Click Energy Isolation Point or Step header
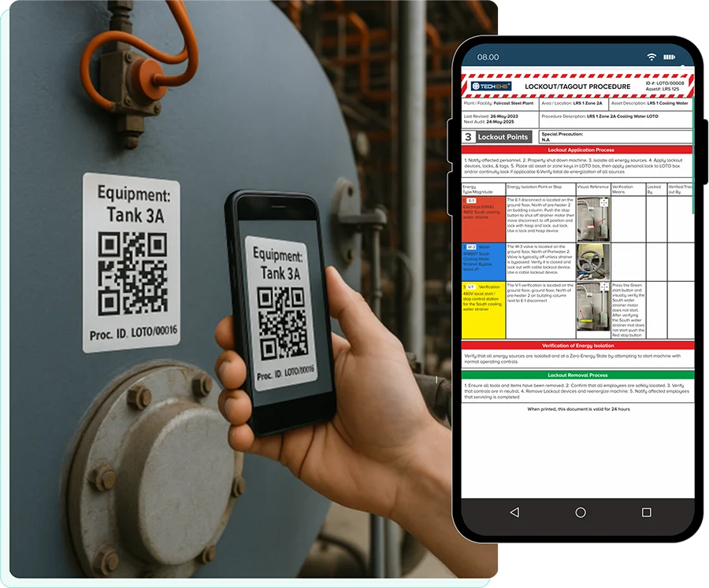 coord(540,189)
